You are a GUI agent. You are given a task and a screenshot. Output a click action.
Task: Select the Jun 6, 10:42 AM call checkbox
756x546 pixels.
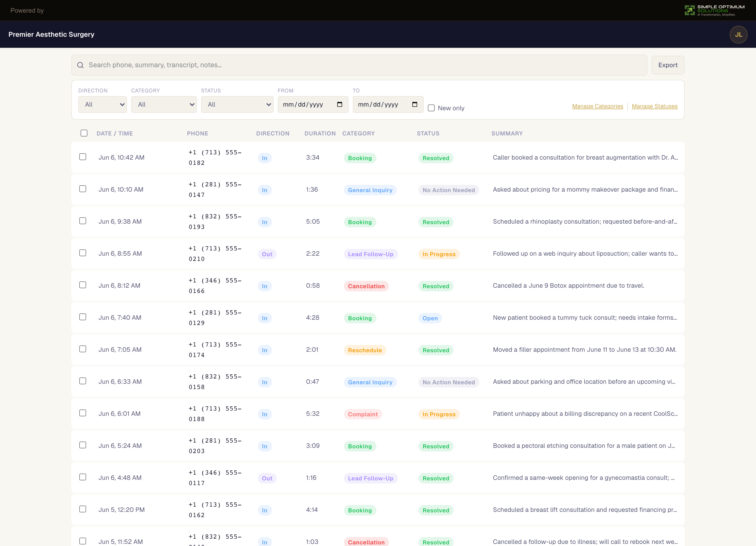click(x=83, y=157)
